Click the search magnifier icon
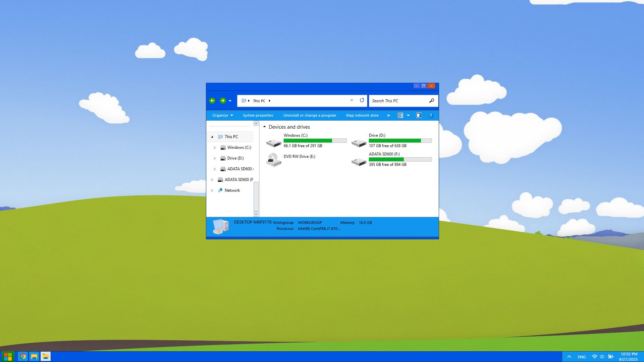This screenshot has width=644, height=362. pos(431,101)
